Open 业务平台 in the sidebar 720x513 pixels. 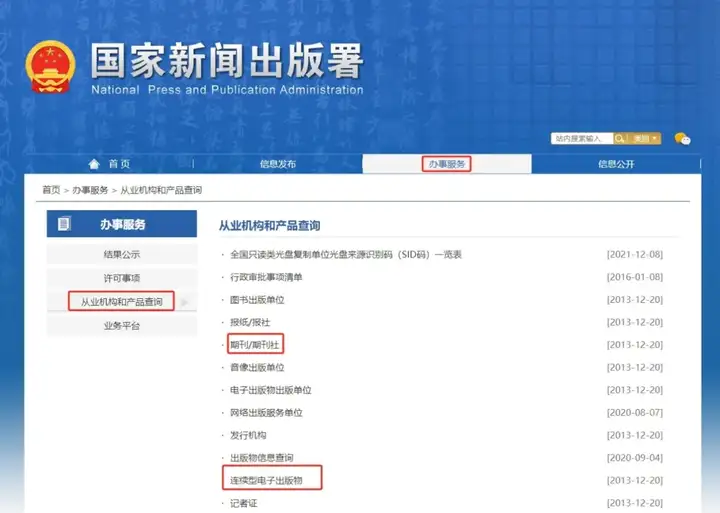[x=122, y=326]
